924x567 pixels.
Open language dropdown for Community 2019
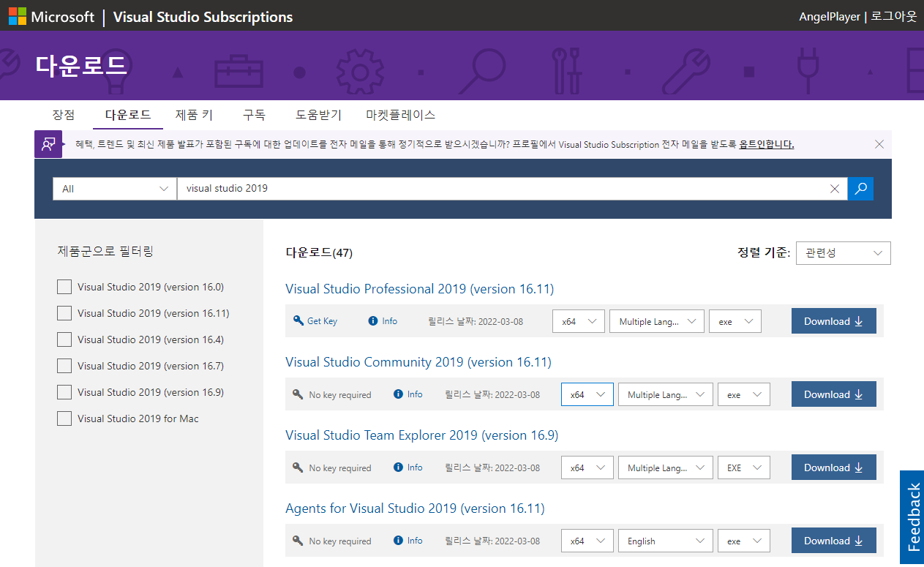point(666,394)
